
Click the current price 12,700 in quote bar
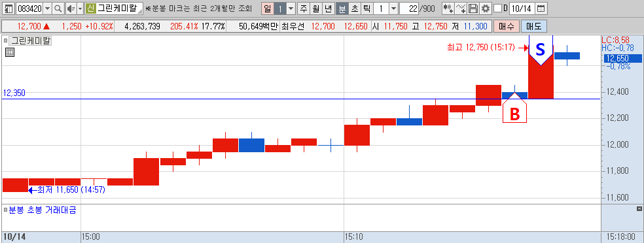click(x=29, y=27)
